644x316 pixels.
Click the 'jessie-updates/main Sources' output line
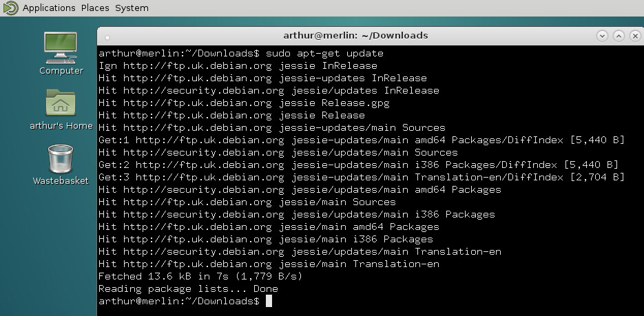(x=272, y=127)
